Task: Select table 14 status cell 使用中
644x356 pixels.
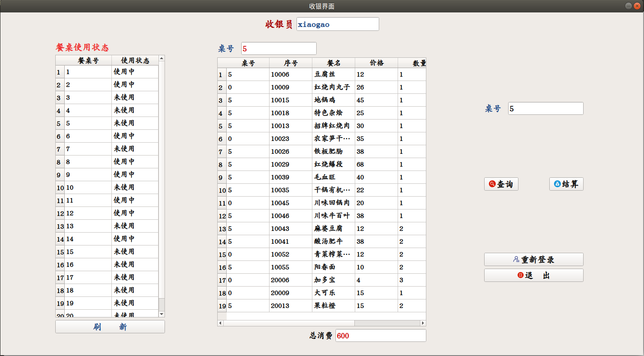Action: click(x=135, y=239)
